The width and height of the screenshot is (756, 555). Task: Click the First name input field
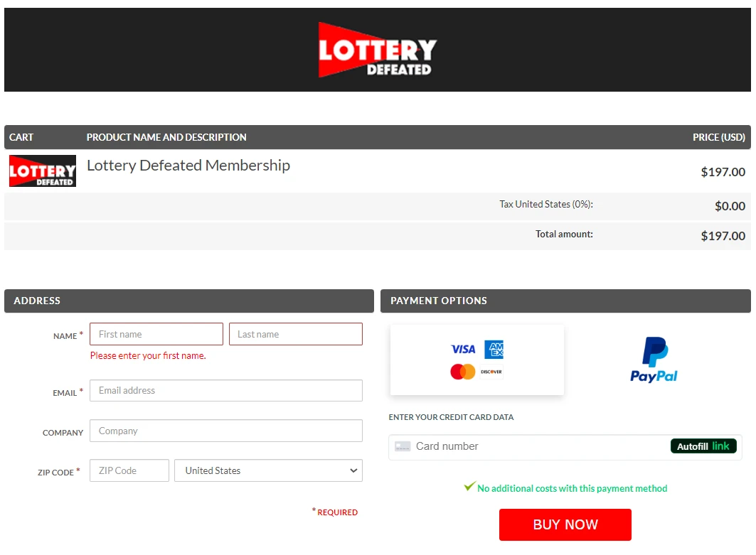click(x=156, y=334)
